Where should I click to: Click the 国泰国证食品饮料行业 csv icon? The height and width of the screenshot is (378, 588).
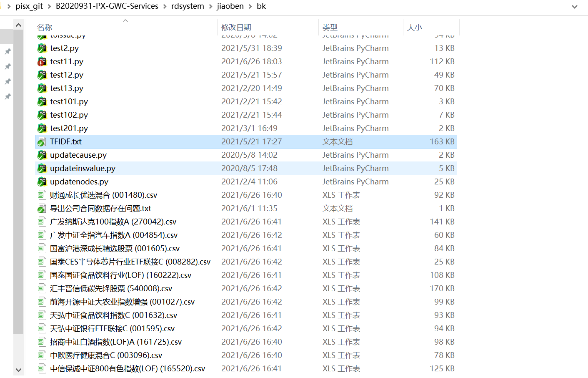pyautogui.click(x=42, y=275)
